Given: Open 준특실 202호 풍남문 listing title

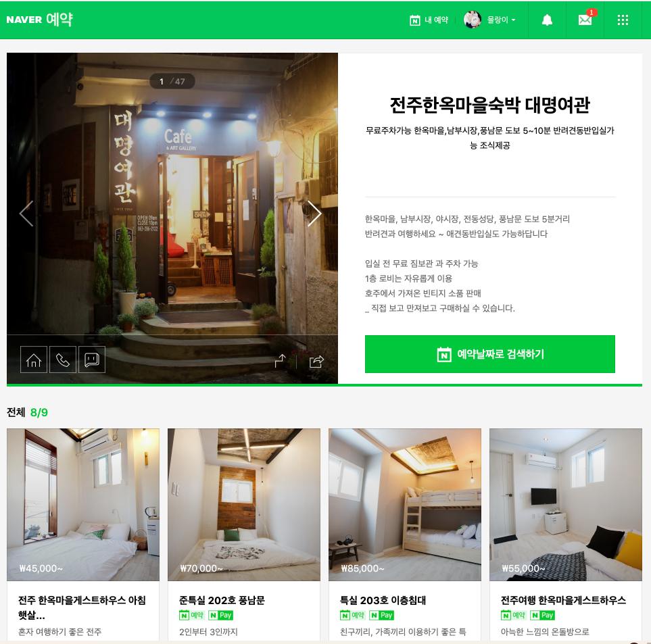Looking at the screenshot, I should 222,601.
